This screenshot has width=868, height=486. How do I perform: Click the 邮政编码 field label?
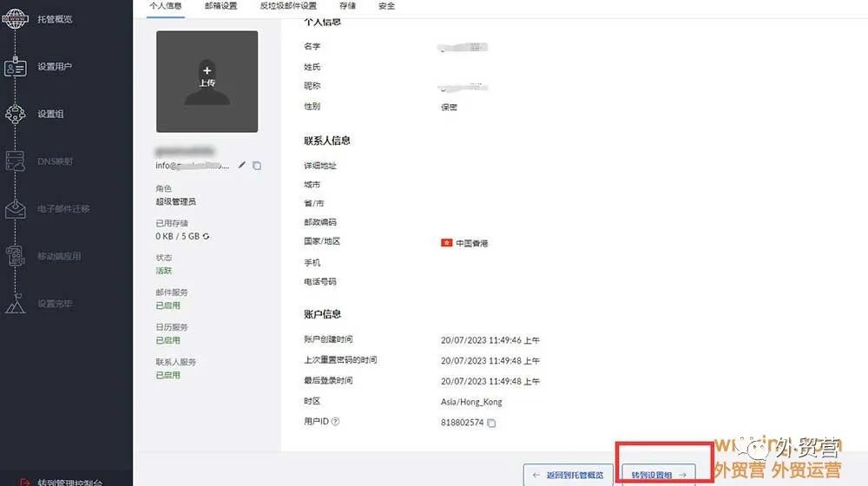320,222
